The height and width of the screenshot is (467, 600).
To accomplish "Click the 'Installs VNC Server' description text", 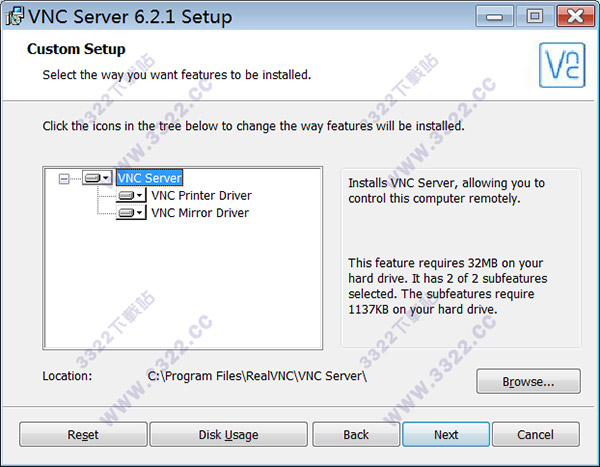I will click(446, 191).
